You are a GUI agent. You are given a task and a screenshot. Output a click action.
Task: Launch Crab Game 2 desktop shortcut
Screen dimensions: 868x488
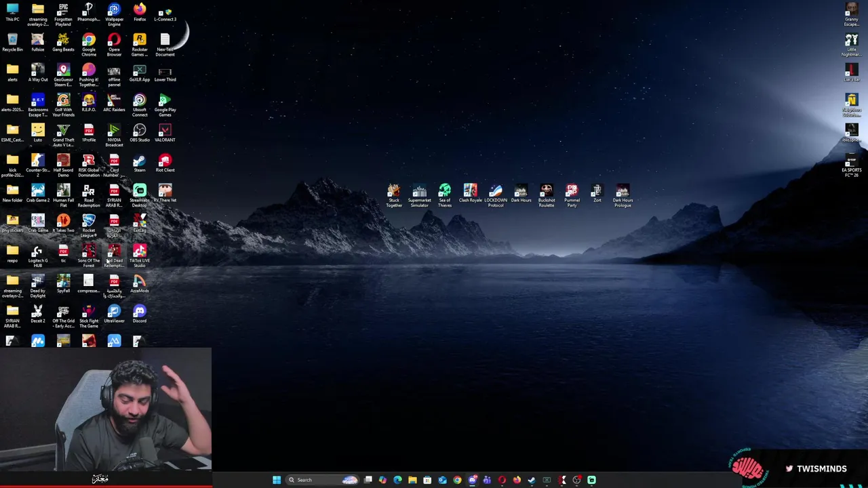(x=38, y=193)
